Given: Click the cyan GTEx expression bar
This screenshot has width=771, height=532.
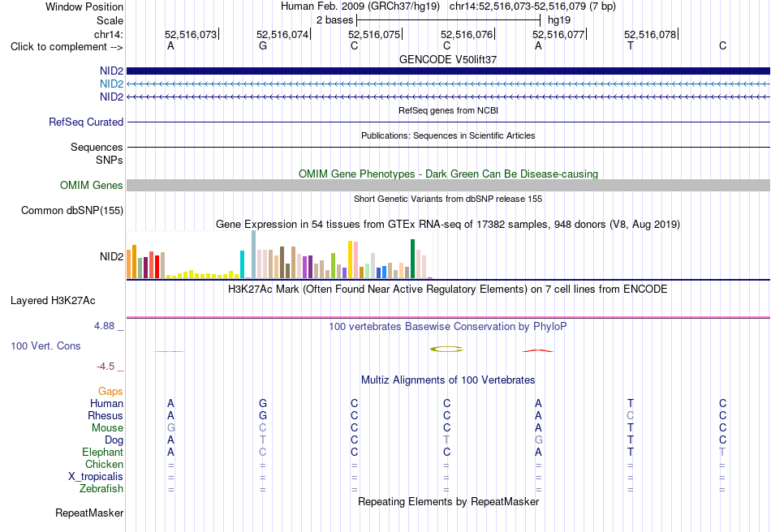Looking at the screenshot, I should (x=242, y=264).
